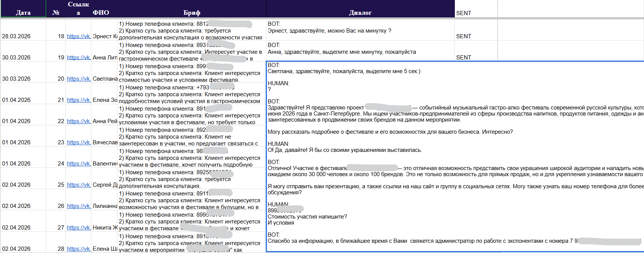Follow the vk link in row 25
Screen dimensions: 644x253
(x=79, y=185)
